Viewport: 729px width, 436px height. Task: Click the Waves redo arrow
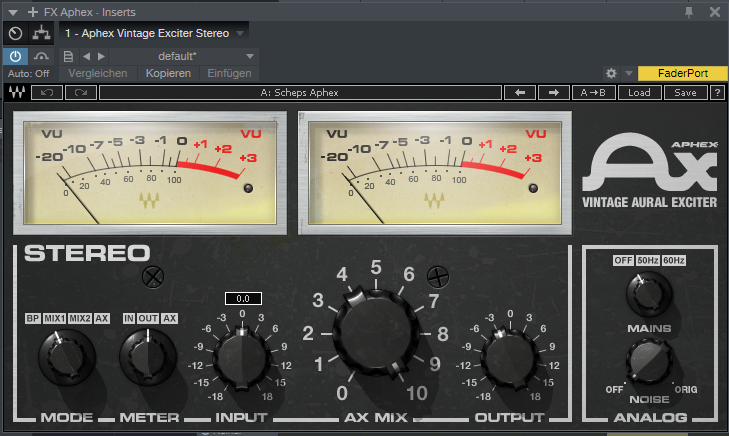coord(81,92)
